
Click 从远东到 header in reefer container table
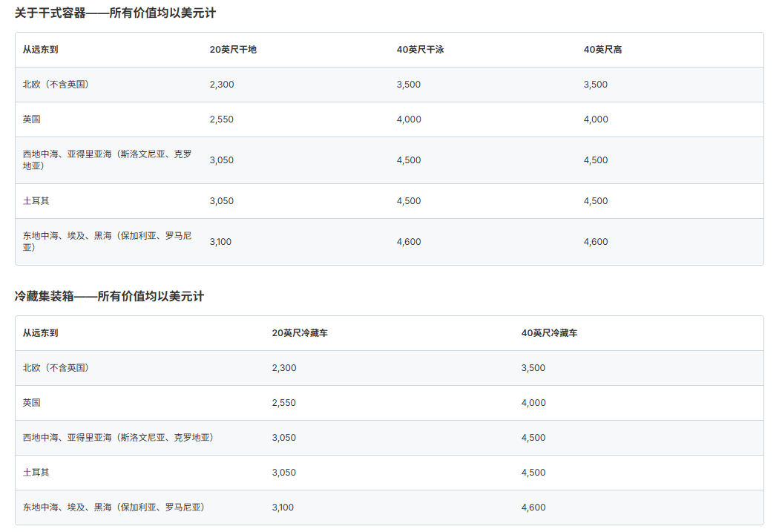click(x=40, y=333)
